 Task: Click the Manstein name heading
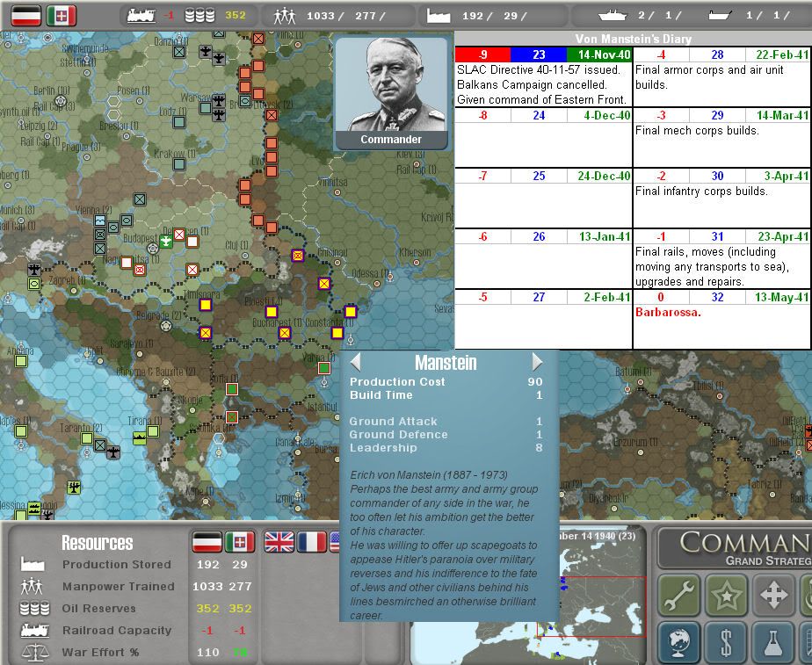pos(446,362)
